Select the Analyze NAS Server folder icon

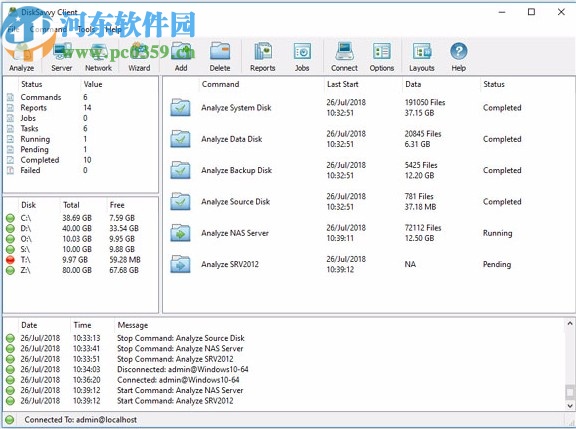click(180, 232)
